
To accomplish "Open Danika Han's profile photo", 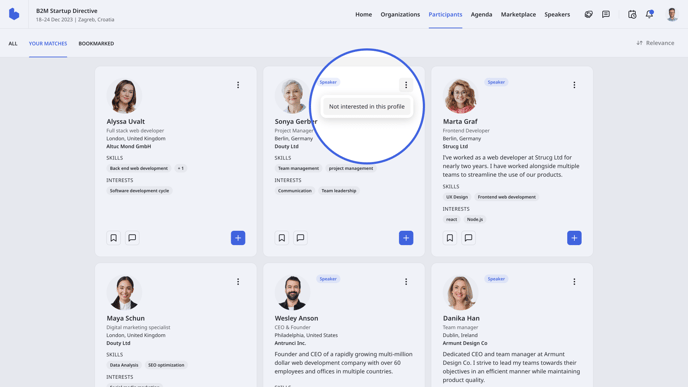I will [x=460, y=293].
